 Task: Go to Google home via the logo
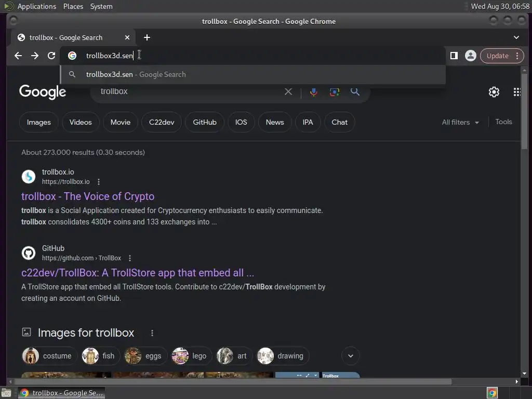[43, 92]
